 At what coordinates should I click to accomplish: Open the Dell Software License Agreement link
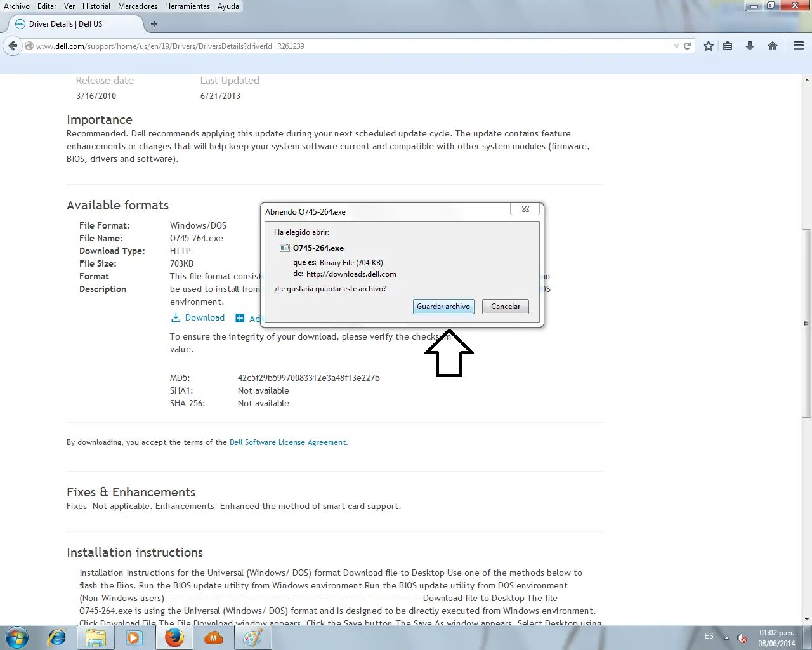(288, 442)
